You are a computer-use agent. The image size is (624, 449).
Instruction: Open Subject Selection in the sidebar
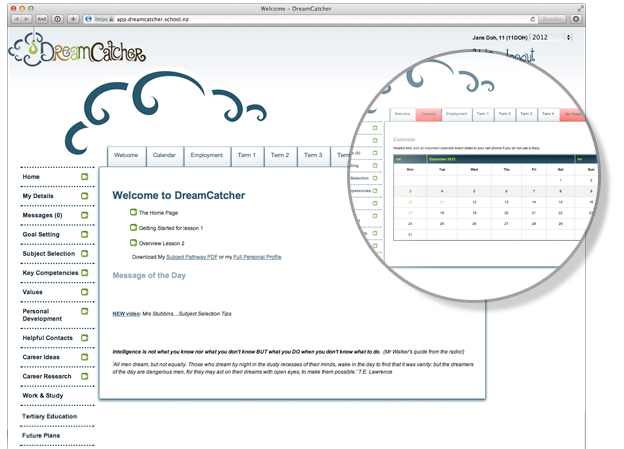[x=49, y=254]
